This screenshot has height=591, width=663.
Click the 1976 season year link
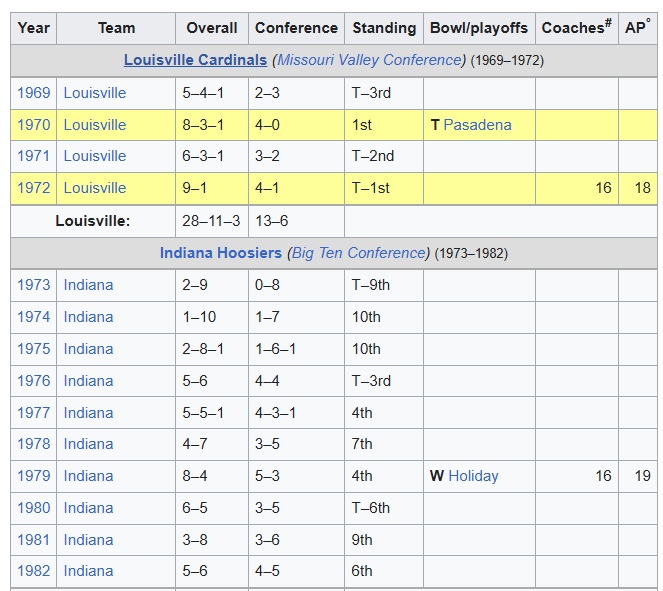[33, 380]
